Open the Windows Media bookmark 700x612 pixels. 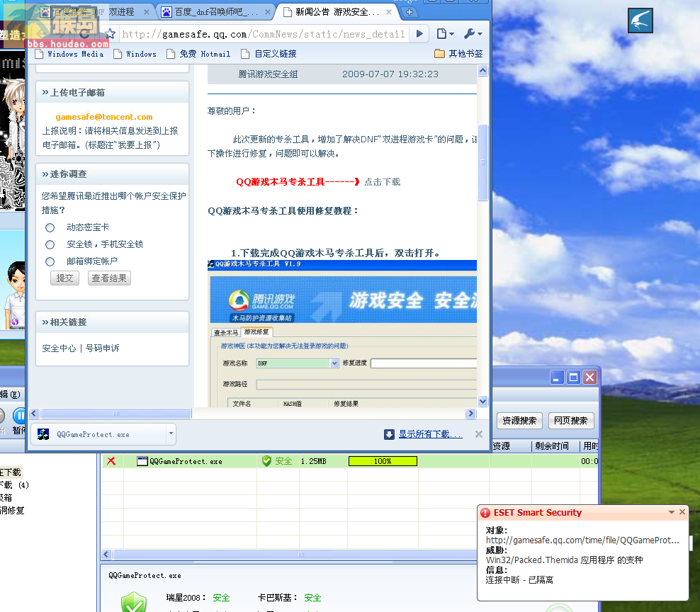pyautogui.click(x=69, y=54)
